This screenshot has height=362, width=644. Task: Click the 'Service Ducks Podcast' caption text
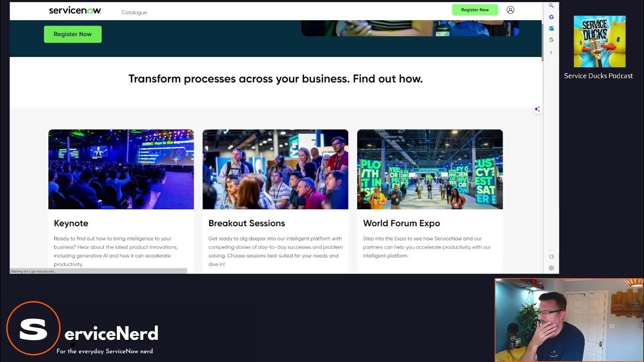point(598,76)
